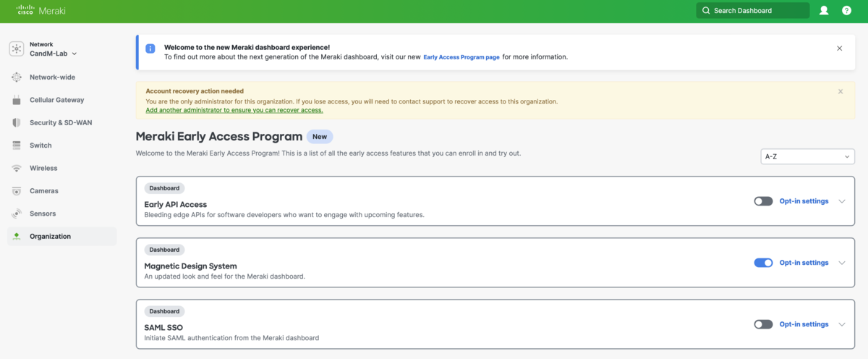Click the Wireless wifi icon
This screenshot has width=868, height=359.
17,169
